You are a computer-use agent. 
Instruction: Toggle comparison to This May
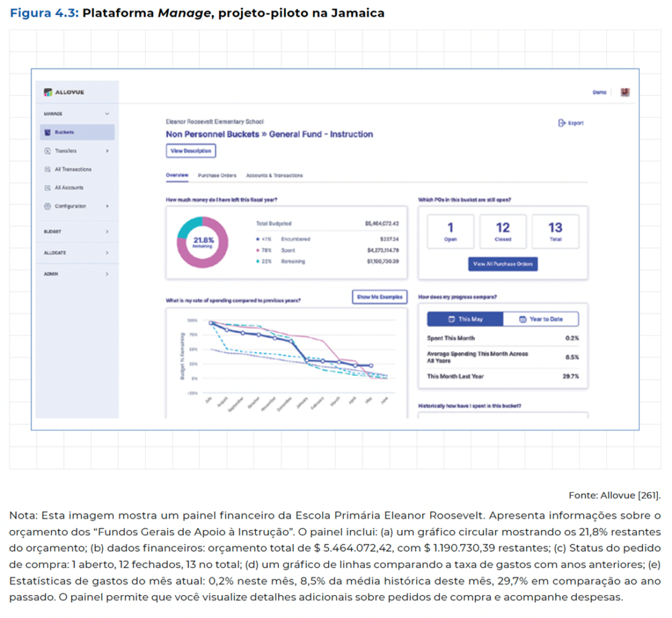(x=465, y=319)
